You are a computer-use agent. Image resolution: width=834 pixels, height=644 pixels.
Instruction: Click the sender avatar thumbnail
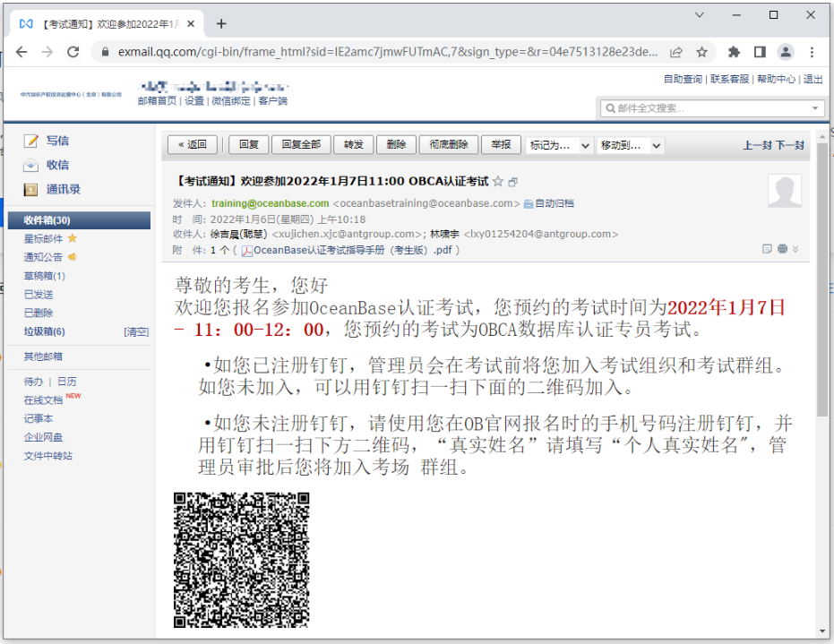pos(785,191)
